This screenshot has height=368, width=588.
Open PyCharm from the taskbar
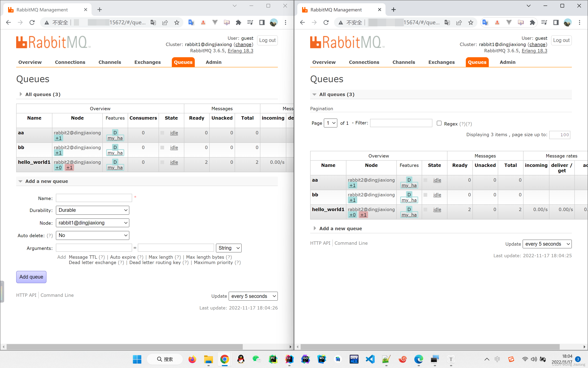273,359
